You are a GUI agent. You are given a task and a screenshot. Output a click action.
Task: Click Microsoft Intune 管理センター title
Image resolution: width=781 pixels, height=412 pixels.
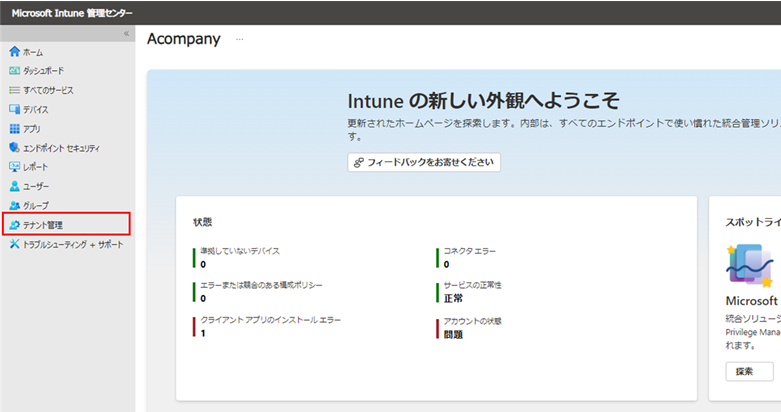[72, 13]
